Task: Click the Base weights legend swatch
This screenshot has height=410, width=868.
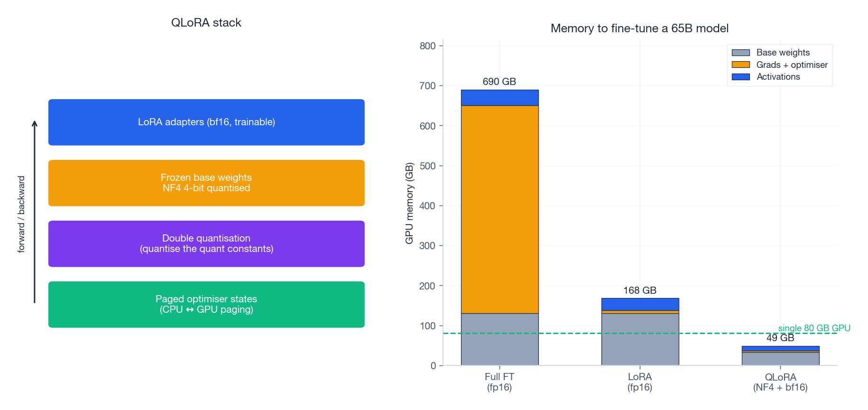Action: pyautogui.click(x=740, y=53)
